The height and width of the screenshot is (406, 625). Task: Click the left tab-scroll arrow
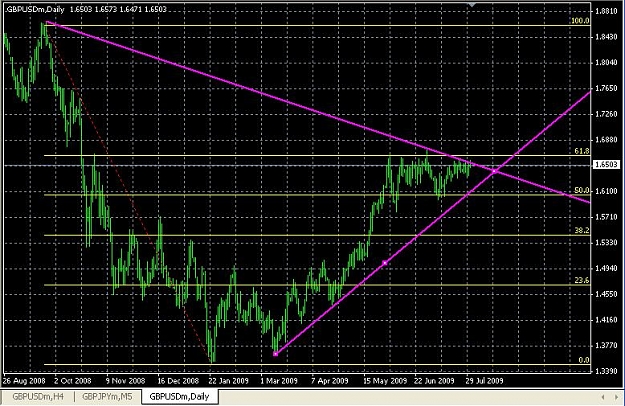(x=603, y=397)
